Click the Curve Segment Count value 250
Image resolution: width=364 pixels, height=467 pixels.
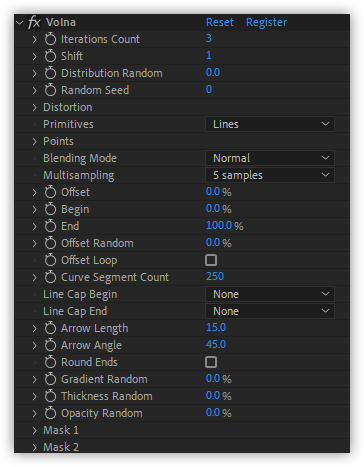[215, 276]
